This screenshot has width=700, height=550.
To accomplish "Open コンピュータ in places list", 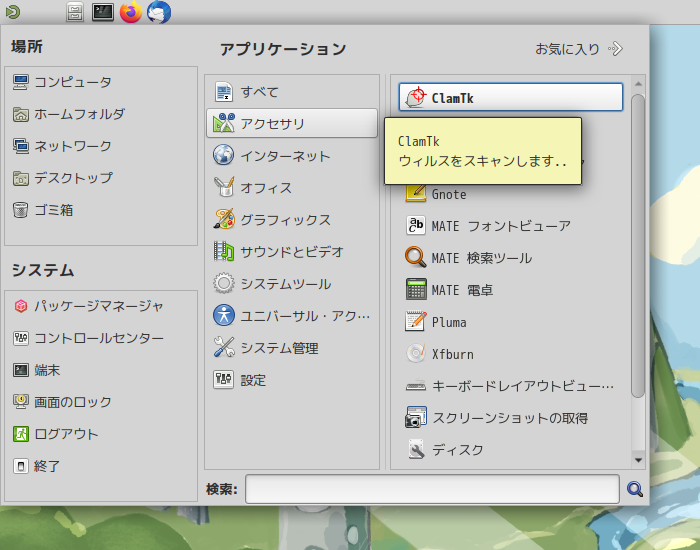I will [x=100, y=82].
